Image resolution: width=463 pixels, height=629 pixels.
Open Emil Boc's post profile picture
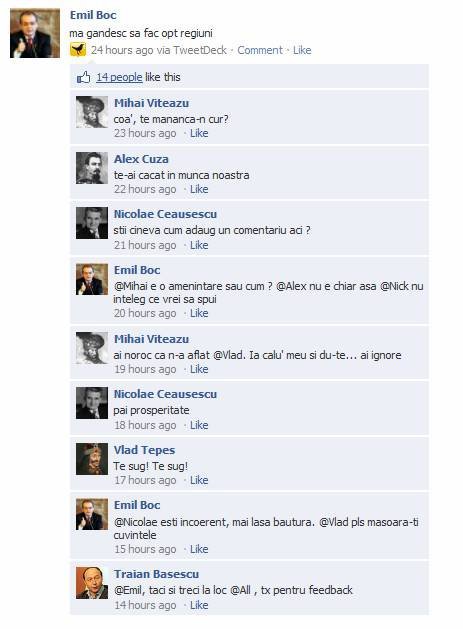coord(35,33)
